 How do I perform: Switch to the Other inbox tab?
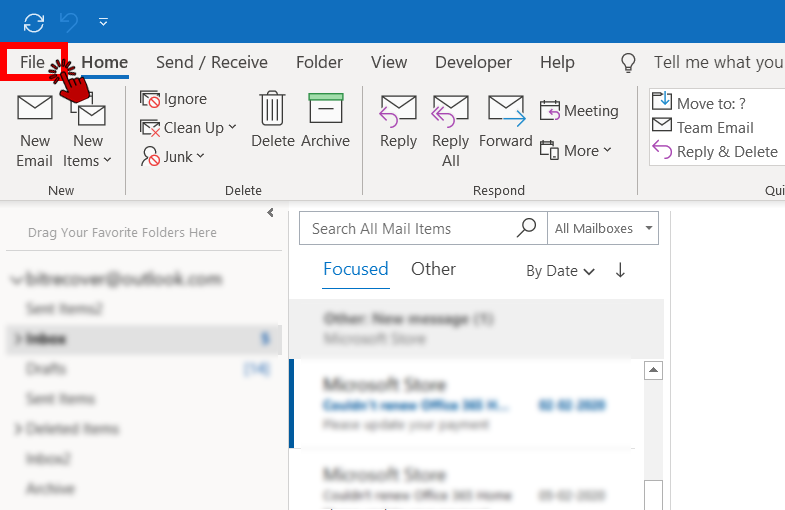[434, 269]
